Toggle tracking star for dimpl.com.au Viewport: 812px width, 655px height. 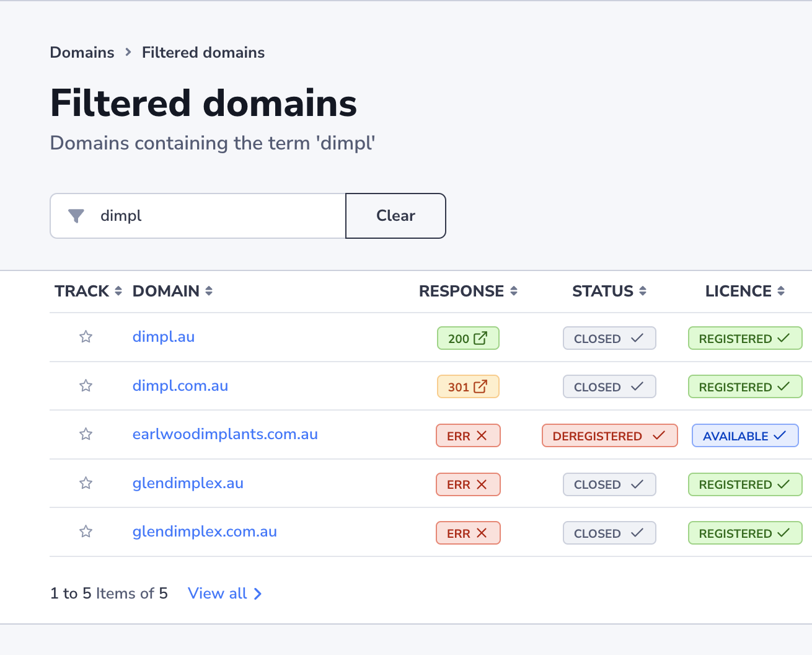[86, 386]
